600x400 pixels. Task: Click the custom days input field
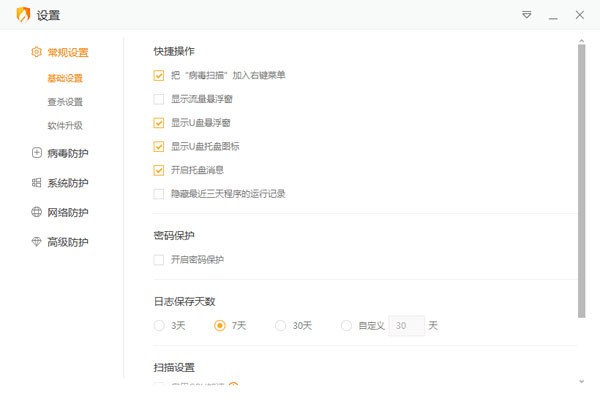(x=405, y=325)
